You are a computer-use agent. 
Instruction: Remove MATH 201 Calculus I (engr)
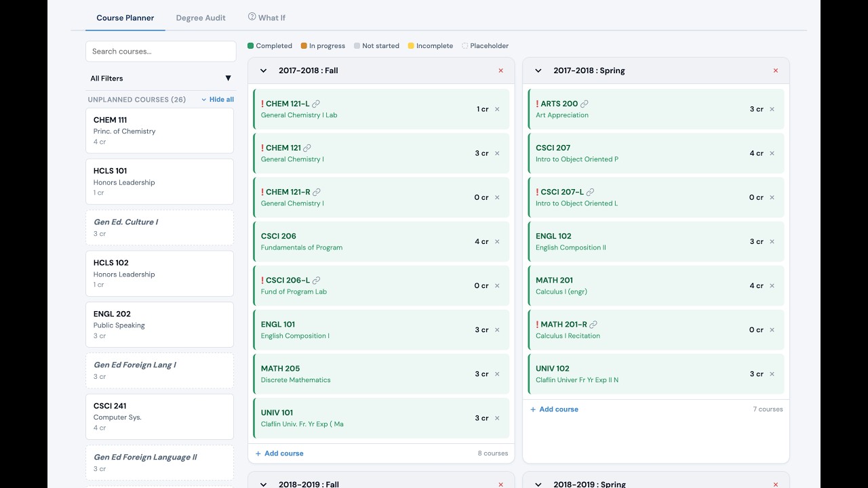(772, 285)
